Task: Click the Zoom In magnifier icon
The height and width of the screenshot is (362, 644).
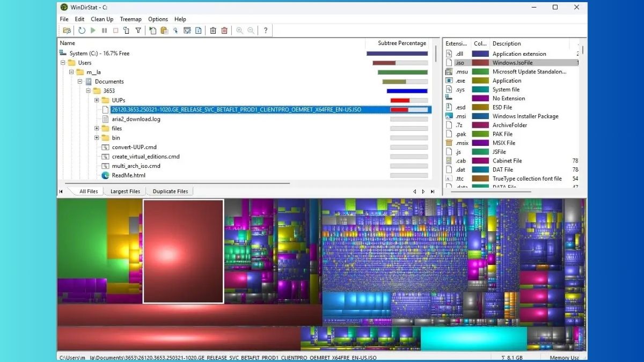Action: click(x=239, y=31)
